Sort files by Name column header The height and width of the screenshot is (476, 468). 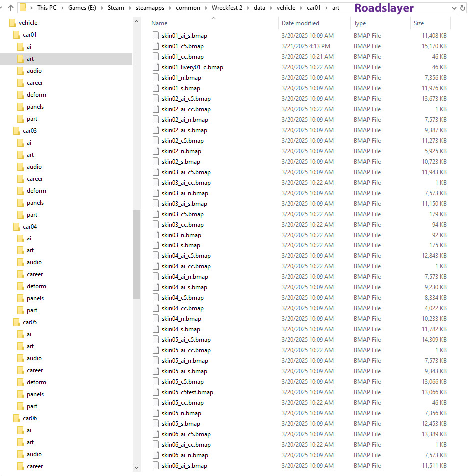(x=159, y=23)
